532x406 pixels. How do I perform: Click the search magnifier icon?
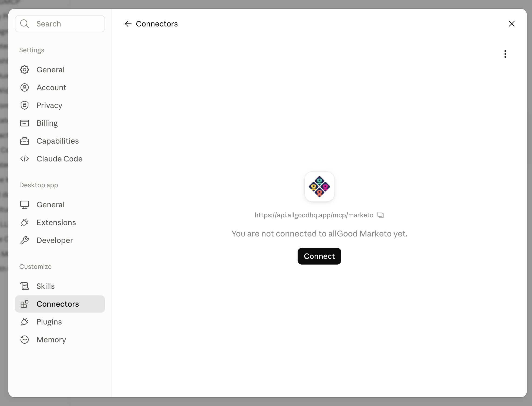[25, 24]
